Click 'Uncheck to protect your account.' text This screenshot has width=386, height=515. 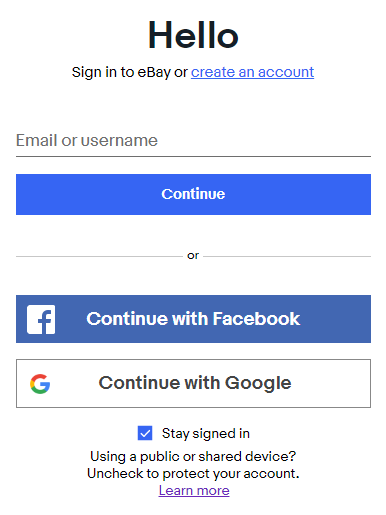click(x=193, y=474)
